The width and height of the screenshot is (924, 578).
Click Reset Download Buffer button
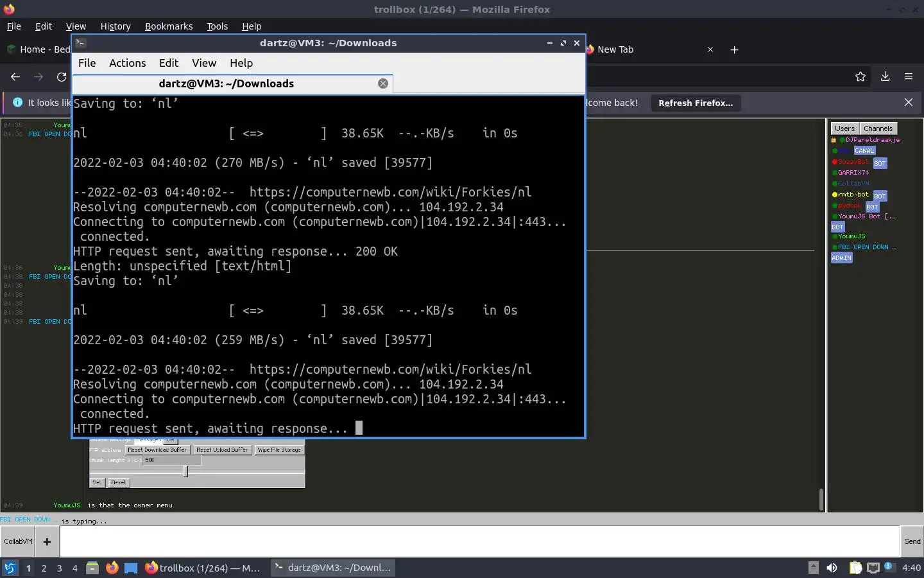[157, 450]
